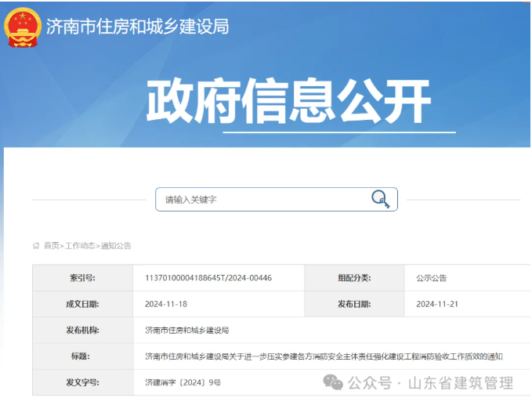Click the 成文日期 value 2024-11-18
This screenshot has width=532, height=405.
point(165,304)
